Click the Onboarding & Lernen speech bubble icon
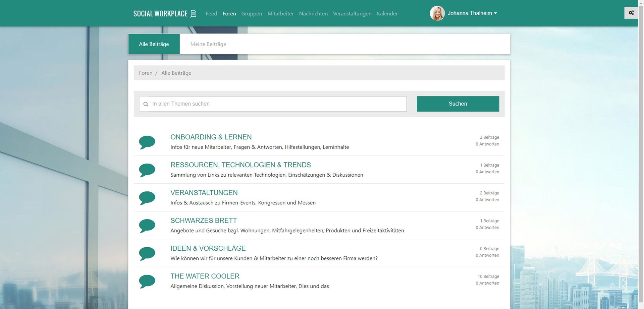 pos(147,142)
